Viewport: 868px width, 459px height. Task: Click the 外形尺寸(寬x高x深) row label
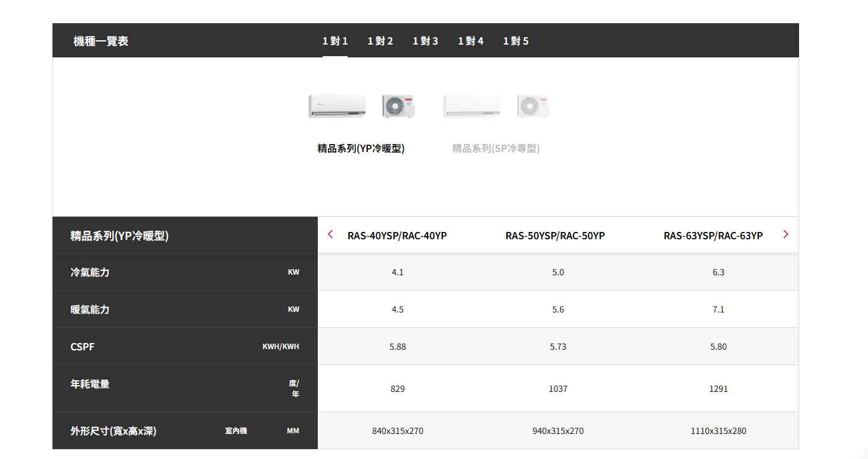point(113,431)
